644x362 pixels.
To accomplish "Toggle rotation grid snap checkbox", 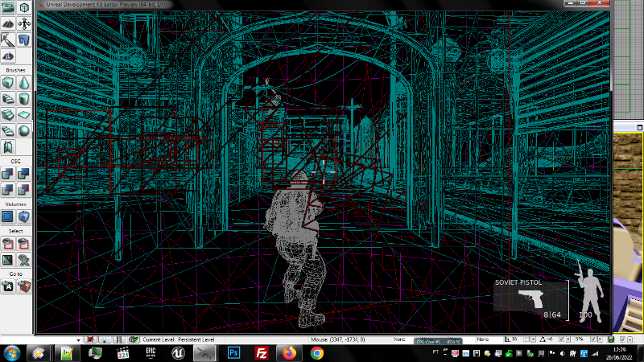I will [561, 339].
